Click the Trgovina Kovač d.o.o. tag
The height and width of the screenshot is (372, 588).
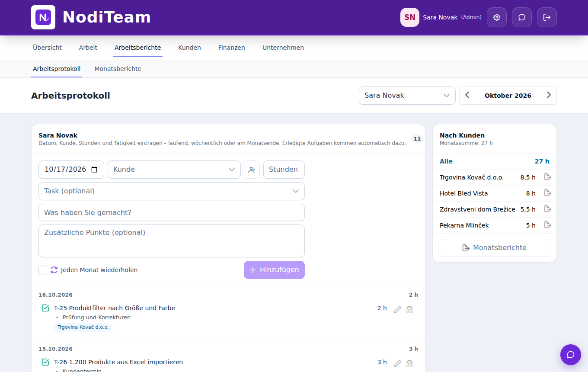tap(83, 327)
